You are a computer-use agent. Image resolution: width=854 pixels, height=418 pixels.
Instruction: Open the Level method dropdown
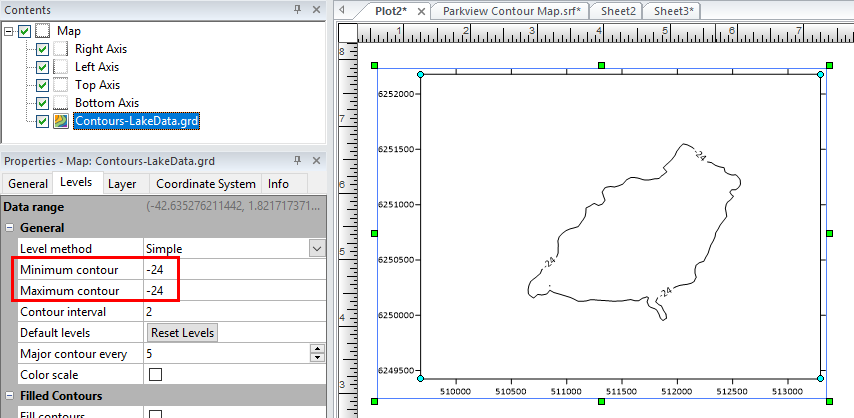coord(316,249)
